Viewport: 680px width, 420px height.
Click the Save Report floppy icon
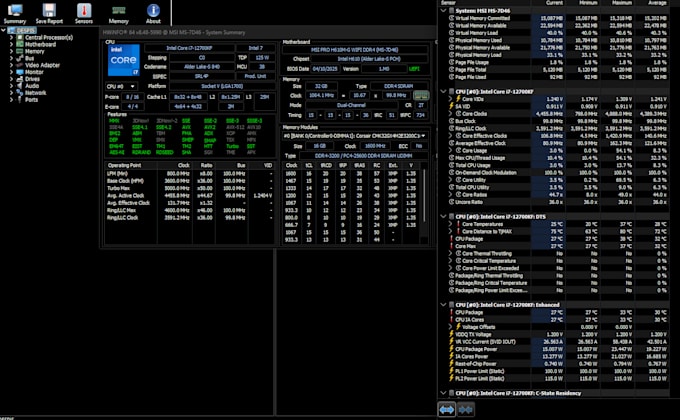click(x=49, y=13)
